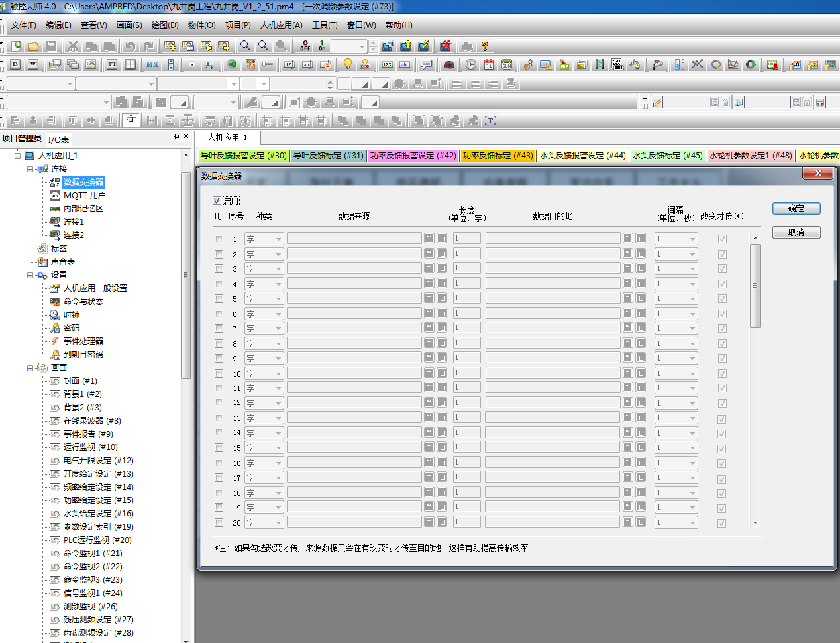The width and height of the screenshot is (840, 643).
Task: Click the gauge meter object icon
Action: click(449, 64)
